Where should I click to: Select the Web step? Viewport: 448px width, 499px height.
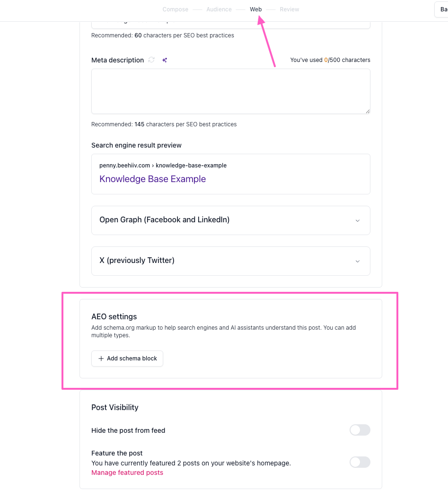pyautogui.click(x=255, y=9)
